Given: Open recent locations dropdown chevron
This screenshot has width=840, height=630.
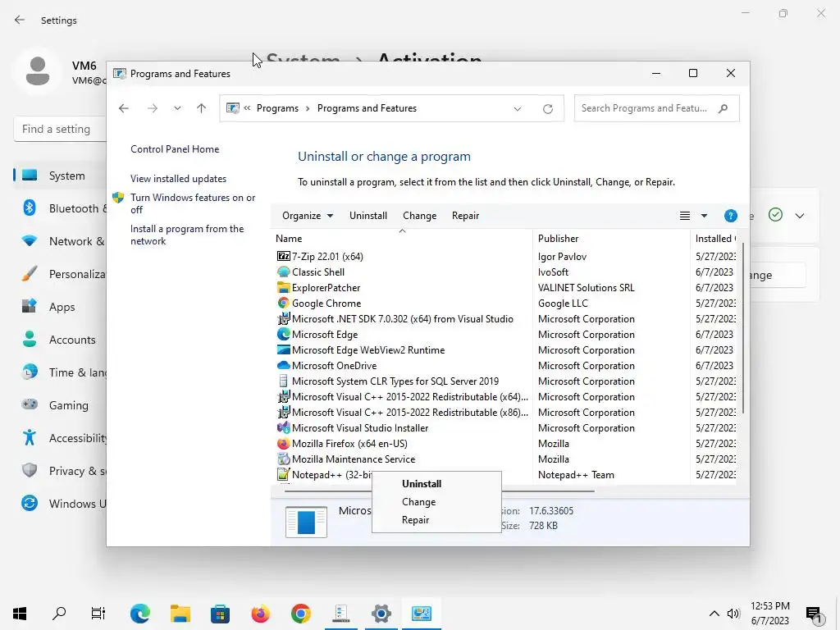Looking at the screenshot, I should pyautogui.click(x=177, y=109).
